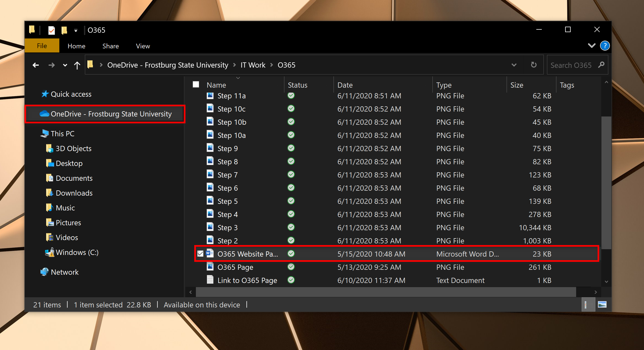Click the PNG icon of Step 11a
Image resolution: width=644 pixels, height=350 pixels.
click(210, 96)
